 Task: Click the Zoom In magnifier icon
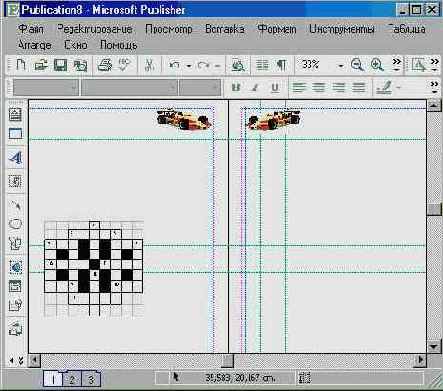(377, 64)
